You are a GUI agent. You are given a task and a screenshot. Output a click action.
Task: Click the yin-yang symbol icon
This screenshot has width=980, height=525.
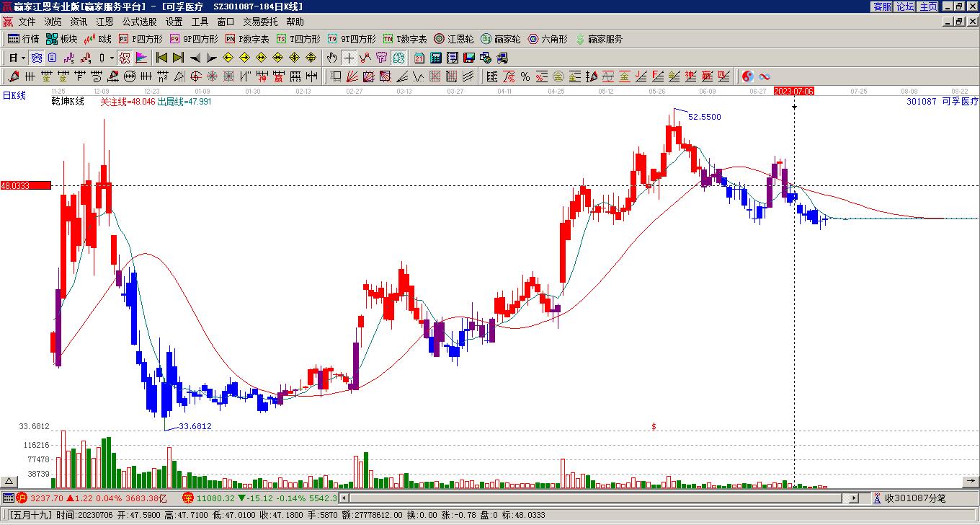[748, 76]
